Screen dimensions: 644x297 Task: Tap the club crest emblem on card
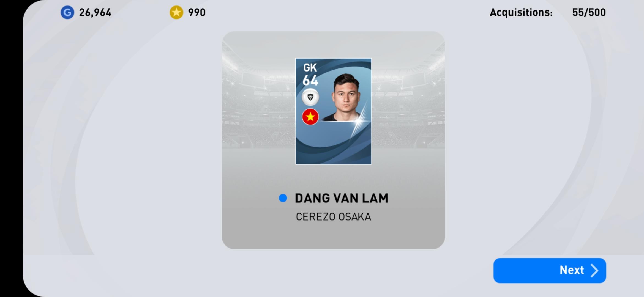310,97
